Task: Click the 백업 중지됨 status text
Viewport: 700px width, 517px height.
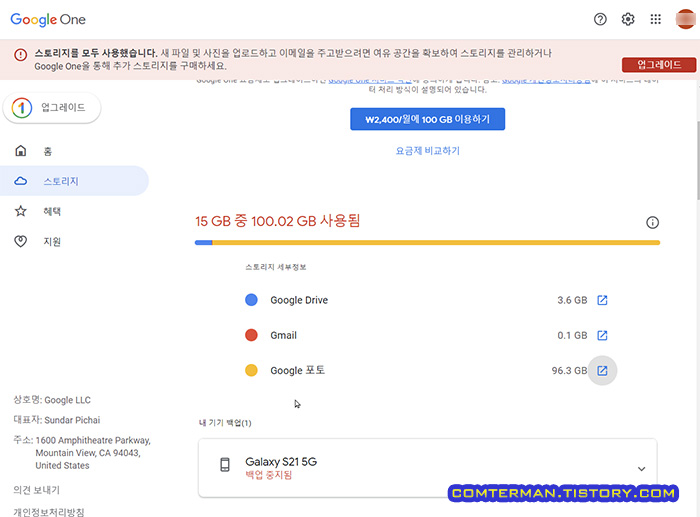Action: (x=268, y=475)
